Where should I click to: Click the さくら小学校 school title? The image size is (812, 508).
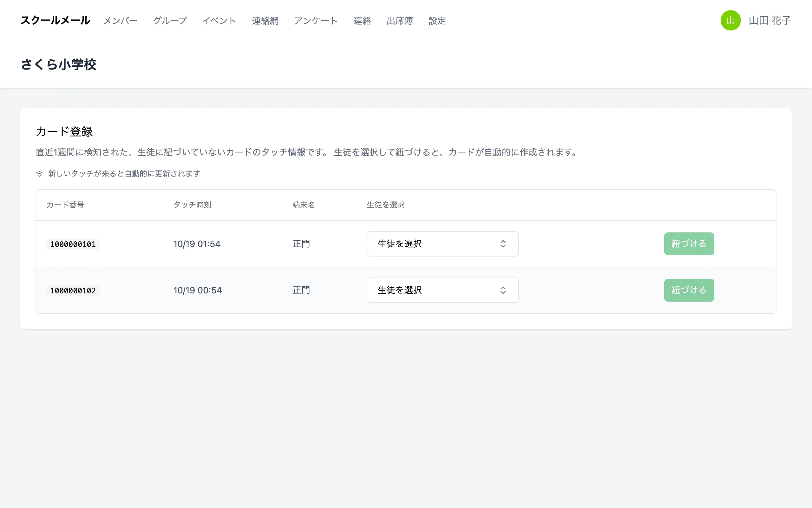click(x=58, y=64)
